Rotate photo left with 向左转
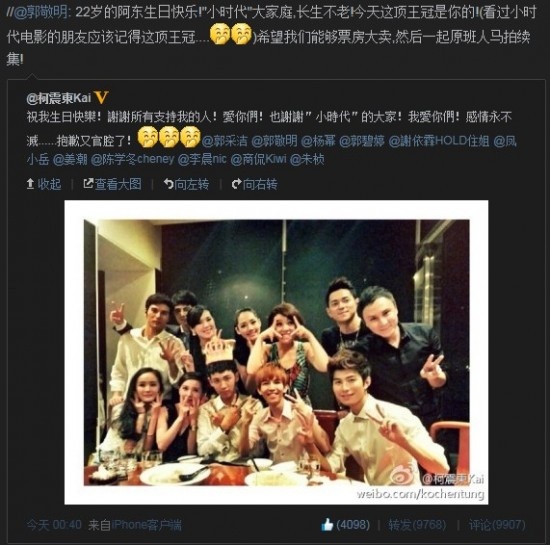This screenshot has width=550, height=545. coord(186,183)
